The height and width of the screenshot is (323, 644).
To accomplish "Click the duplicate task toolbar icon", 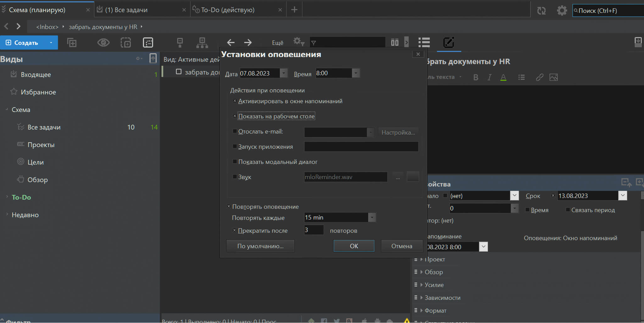I will pyautogui.click(x=72, y=42).
